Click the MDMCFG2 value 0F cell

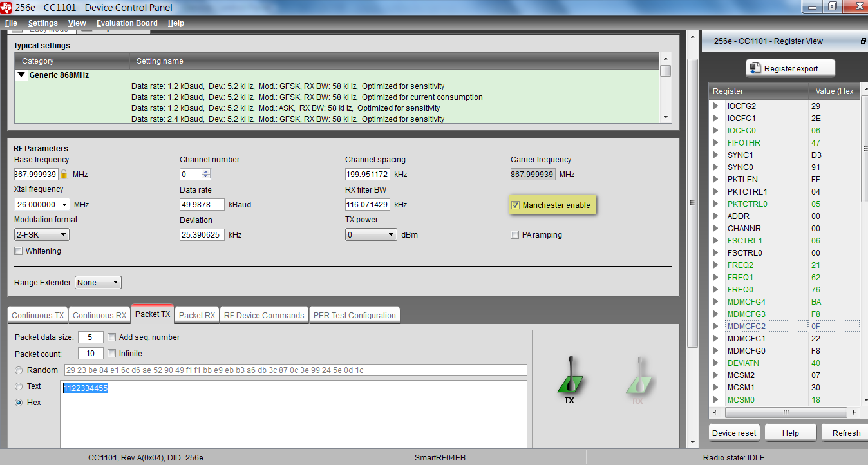point(835,327)
